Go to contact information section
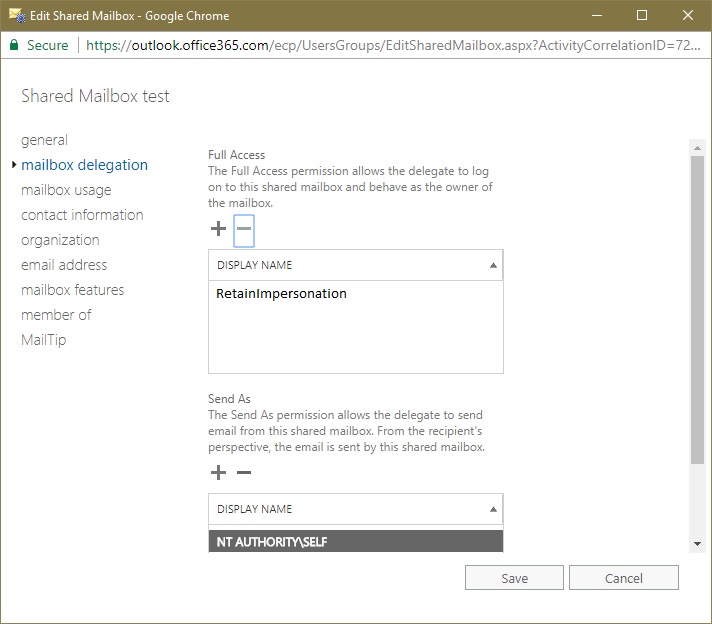712x624 pixels. pyautogui.click(x=82, y=215)
